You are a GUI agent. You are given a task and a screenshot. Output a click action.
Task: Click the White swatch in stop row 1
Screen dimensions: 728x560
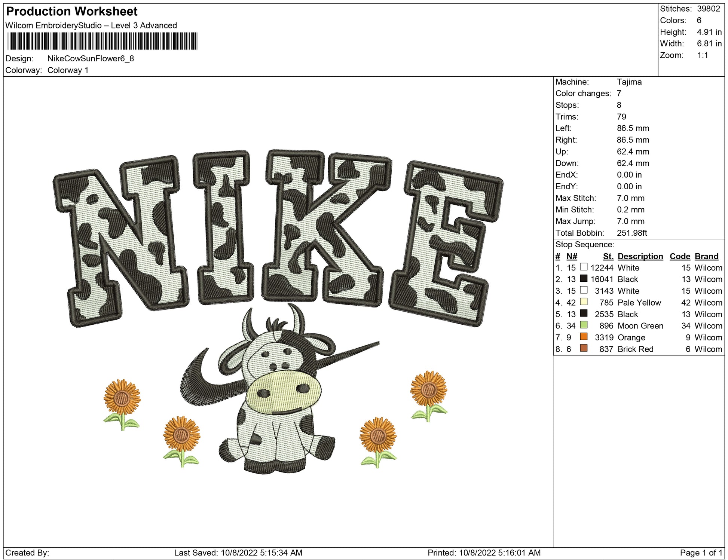tap(584, 267)
